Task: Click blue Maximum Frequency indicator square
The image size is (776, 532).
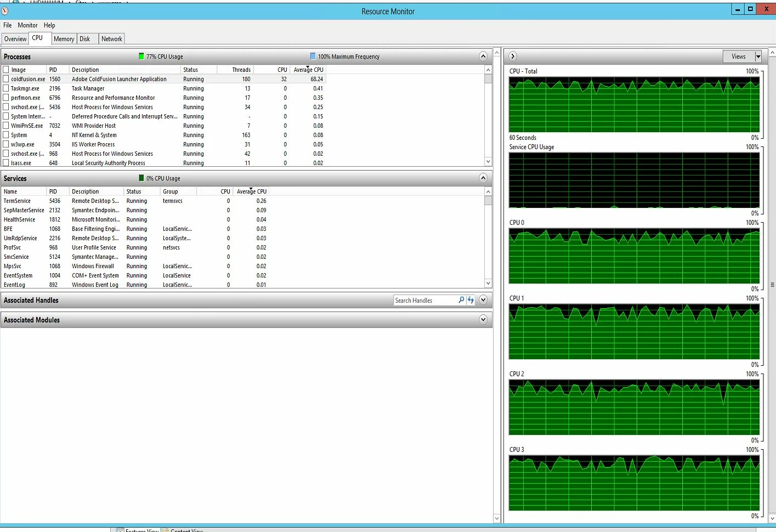Action: pyautogui.click(x=313, y=56)
